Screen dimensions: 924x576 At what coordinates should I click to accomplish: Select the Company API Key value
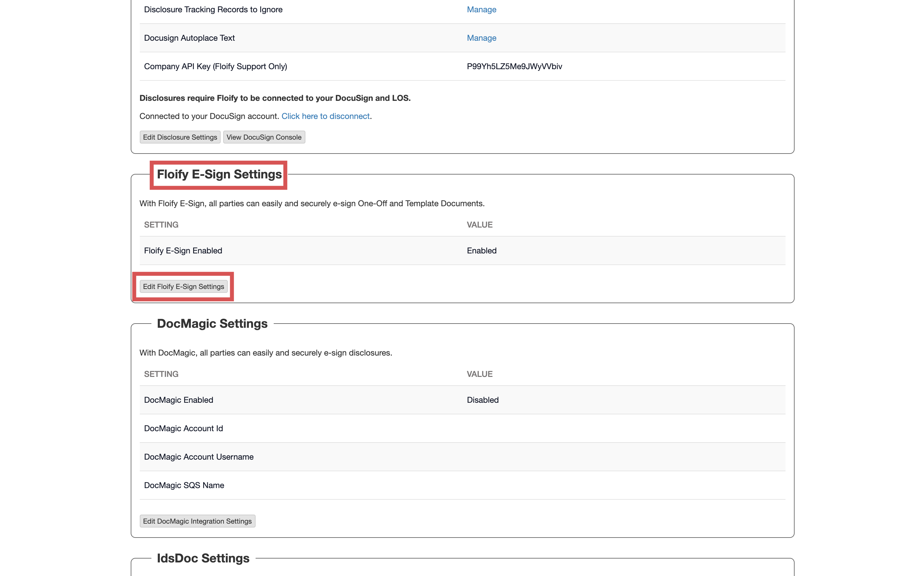514,66
